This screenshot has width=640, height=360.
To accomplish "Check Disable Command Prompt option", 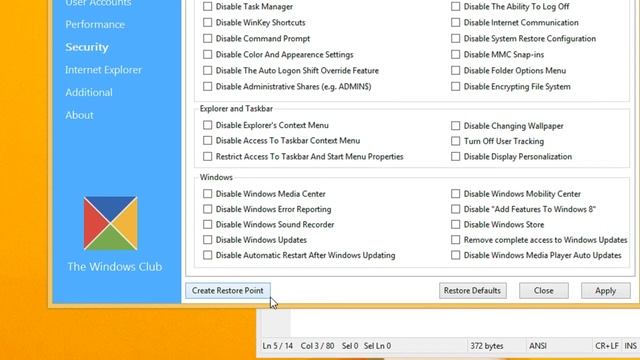I will [x=207, y=38].
